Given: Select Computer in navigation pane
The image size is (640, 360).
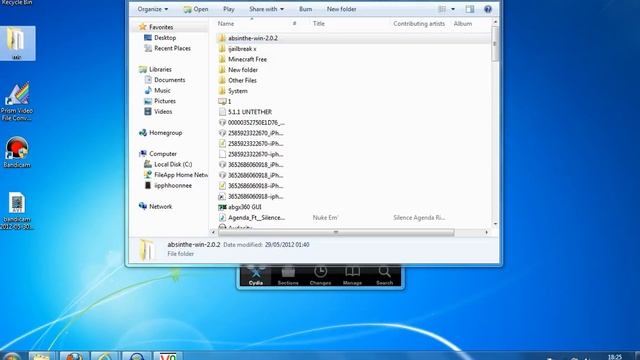Looking at the screenshot, I should (162, 154).
